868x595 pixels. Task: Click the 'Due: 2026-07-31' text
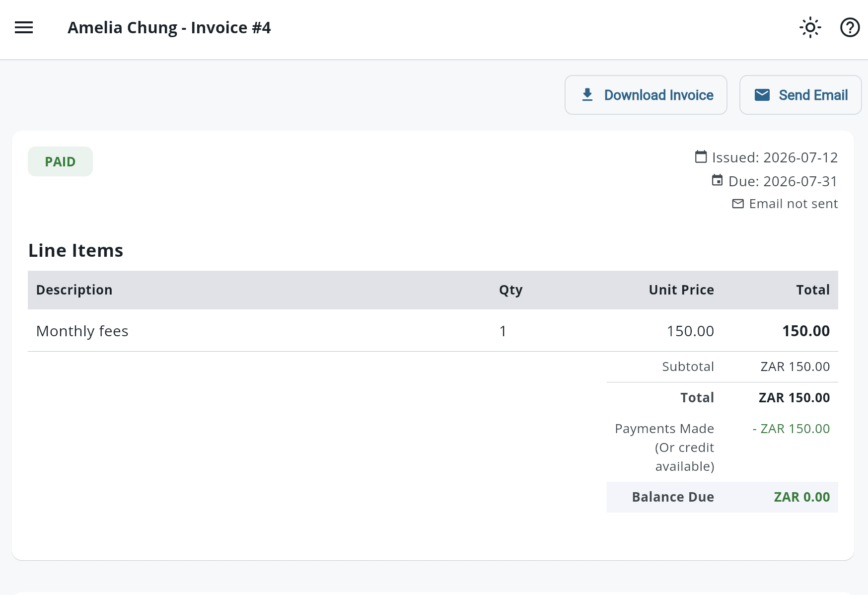coord(783,181)
